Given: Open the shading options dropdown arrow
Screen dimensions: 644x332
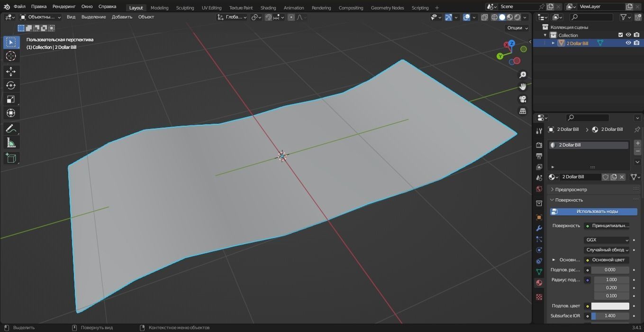Looking at the screenshot, I should coord(525,17).
